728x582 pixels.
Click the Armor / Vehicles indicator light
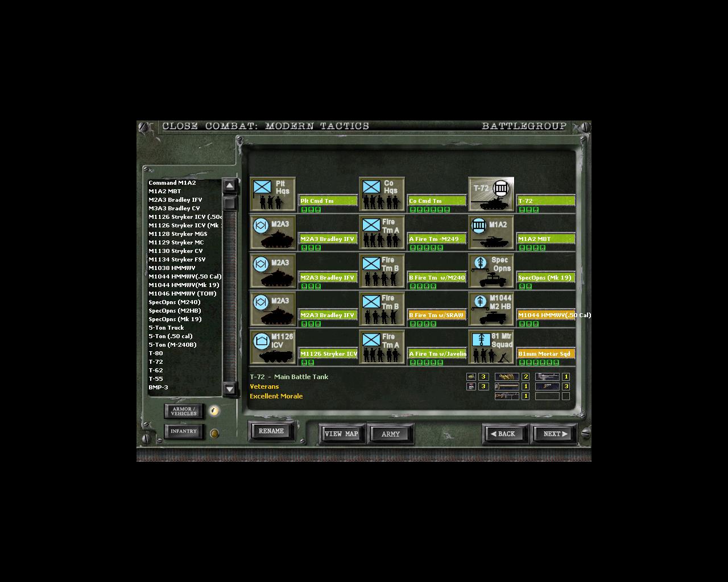pos(214,410)
